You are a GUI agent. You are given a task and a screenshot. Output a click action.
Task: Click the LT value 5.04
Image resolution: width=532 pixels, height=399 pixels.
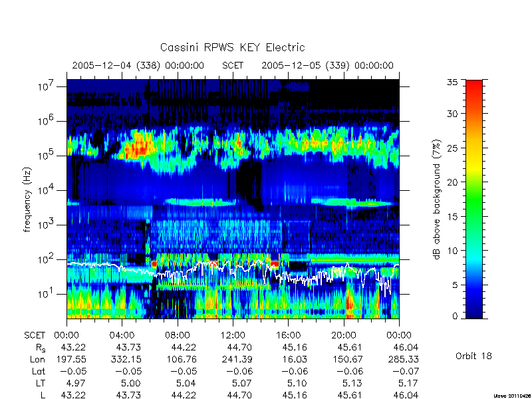(x=187, y=384)
